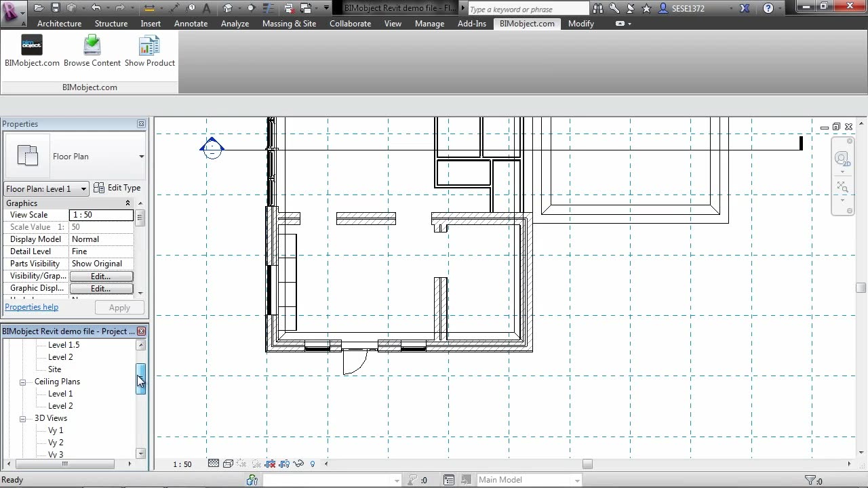Switch to the Modify ribbon tab
Viewport: 868px width, 488px height.
tap(581, 23)
